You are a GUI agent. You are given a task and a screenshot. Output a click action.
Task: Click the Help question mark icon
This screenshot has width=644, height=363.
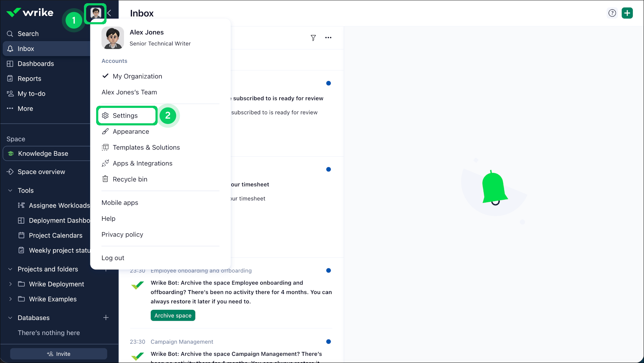[x=612, y=13]
